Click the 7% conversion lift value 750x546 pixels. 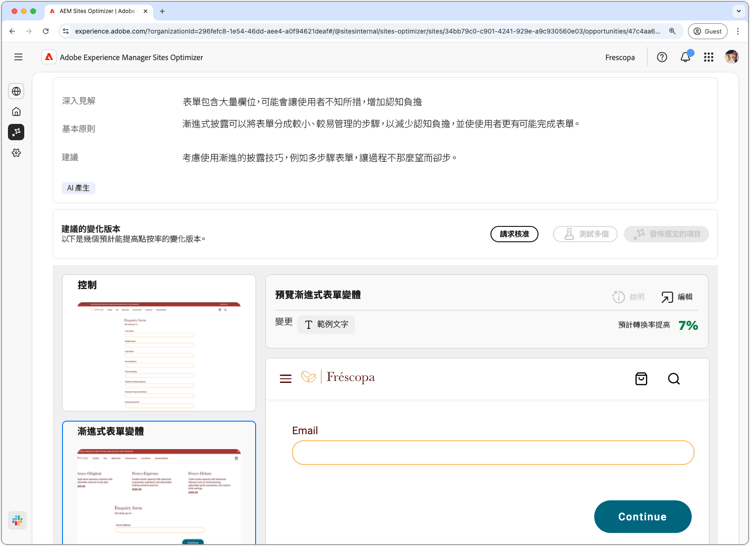(x=688, y=325)
